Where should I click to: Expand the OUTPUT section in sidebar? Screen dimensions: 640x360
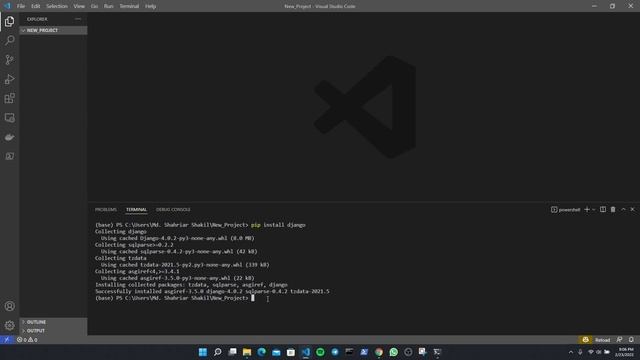point(53,331)
